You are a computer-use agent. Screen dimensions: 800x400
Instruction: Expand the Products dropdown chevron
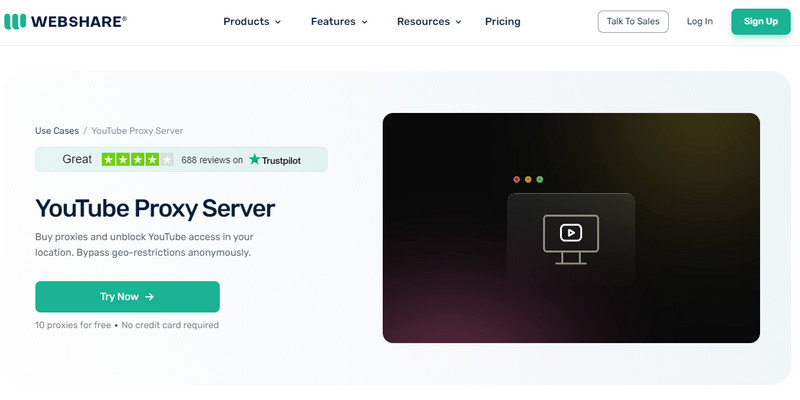click(x=278, y=22)
